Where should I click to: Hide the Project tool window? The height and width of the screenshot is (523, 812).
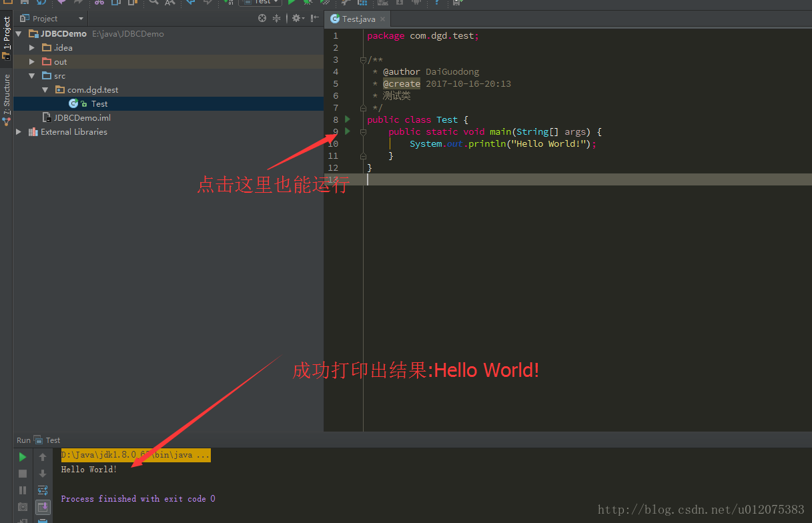click(x=314, y=19)
